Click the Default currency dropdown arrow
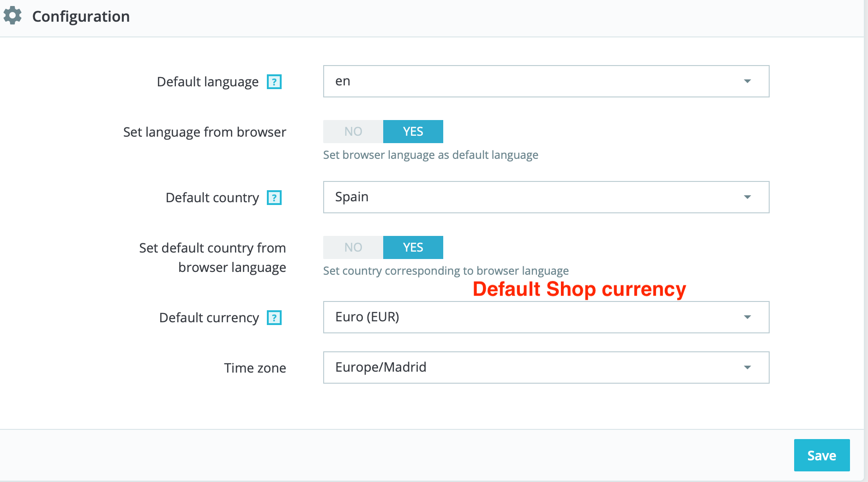Screen dimensions: 868x482 click(747, 317)
